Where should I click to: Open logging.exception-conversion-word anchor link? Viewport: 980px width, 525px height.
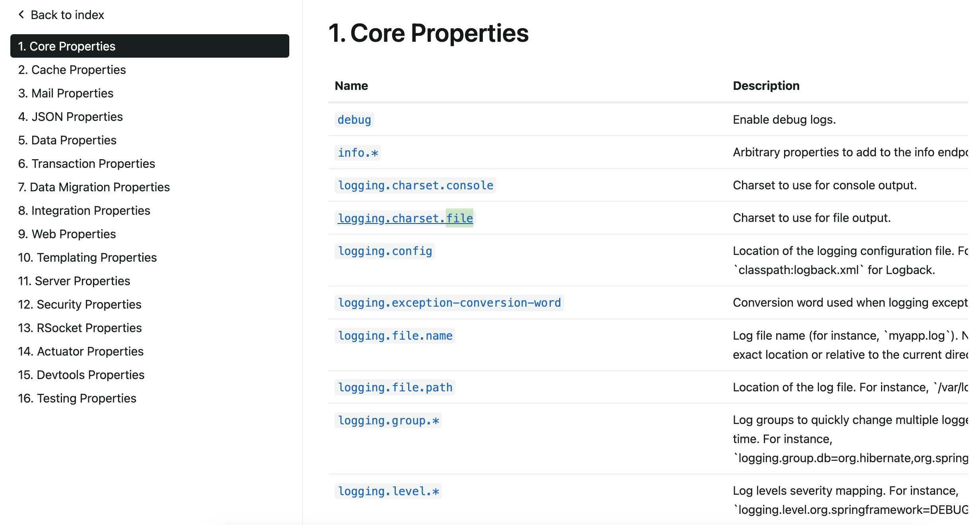(449, 303)
